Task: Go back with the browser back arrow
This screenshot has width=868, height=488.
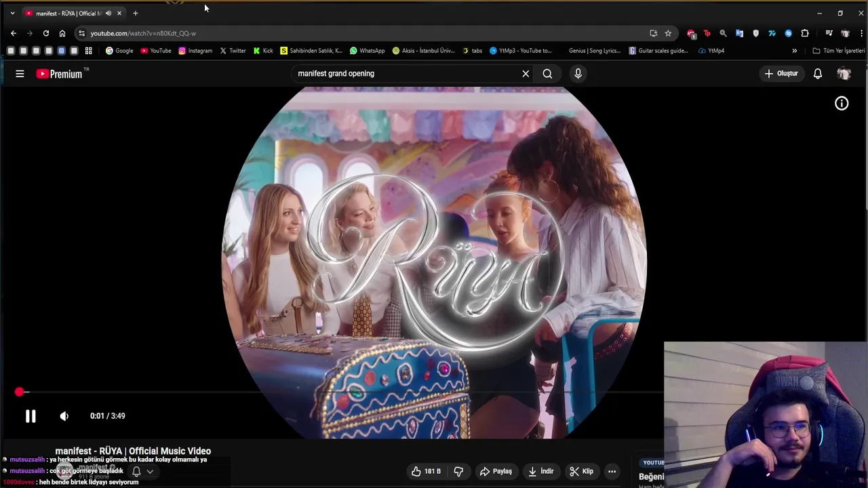Action: coord(13,33)
